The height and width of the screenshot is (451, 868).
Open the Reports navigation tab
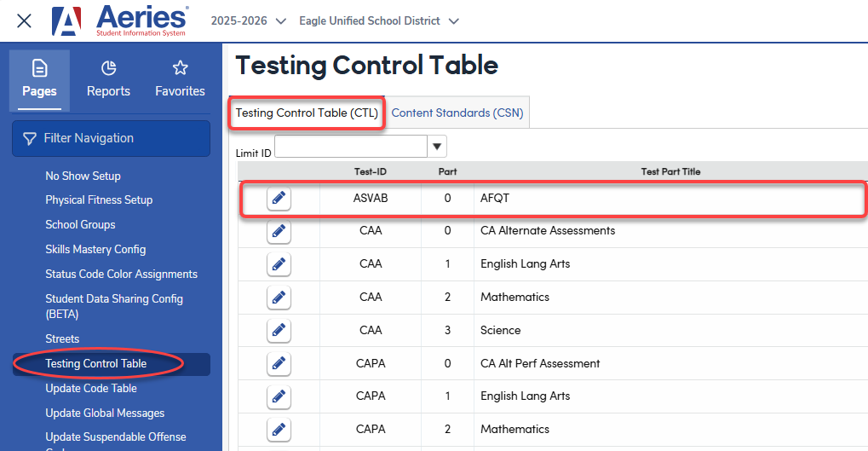(x=108, y=80)
